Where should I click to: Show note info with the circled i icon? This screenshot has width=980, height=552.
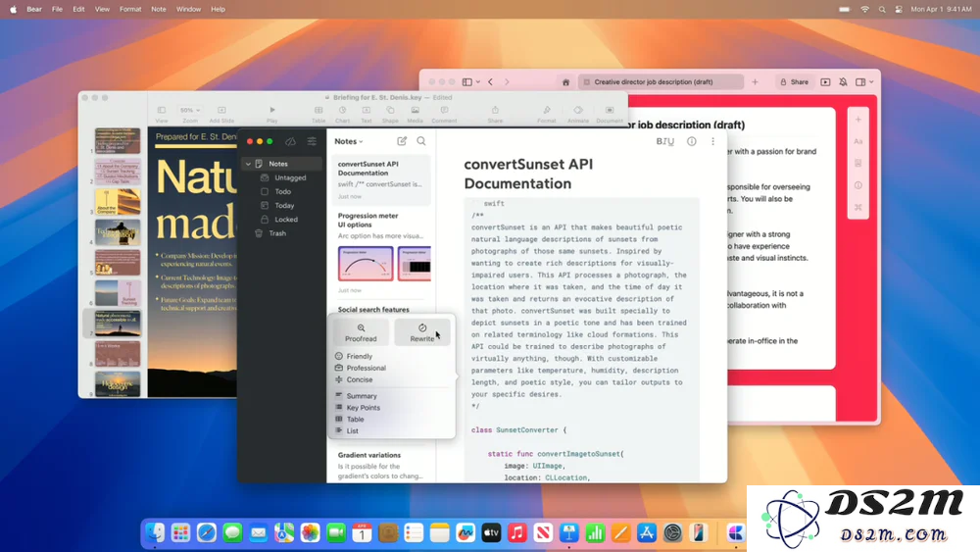pos(691,141)
